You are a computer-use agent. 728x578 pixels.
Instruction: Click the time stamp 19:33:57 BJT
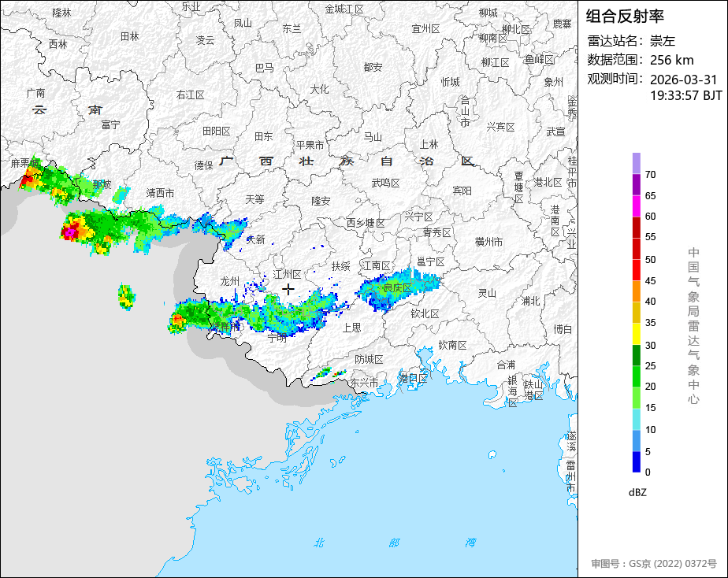pos(685,95)
